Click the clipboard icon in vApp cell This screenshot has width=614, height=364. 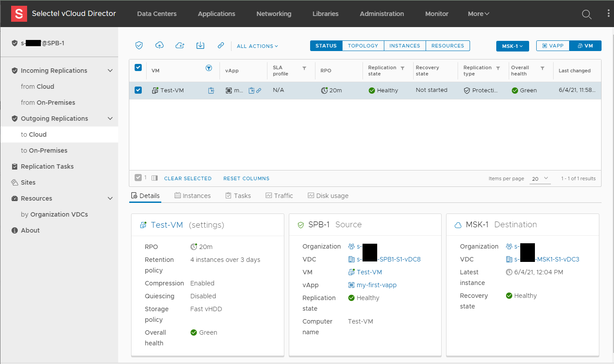(x=251, y=90)
